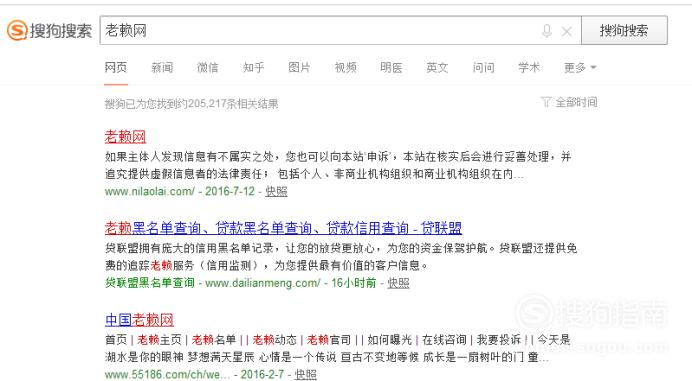
Task: Open the 老赖网 result title link
Action: pyautogui.click(x=125, y=136)
